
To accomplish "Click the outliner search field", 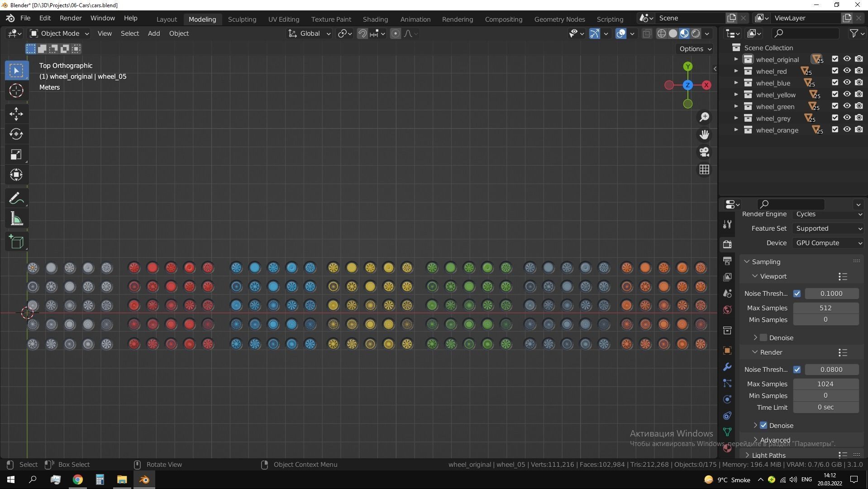I will 805,33.
